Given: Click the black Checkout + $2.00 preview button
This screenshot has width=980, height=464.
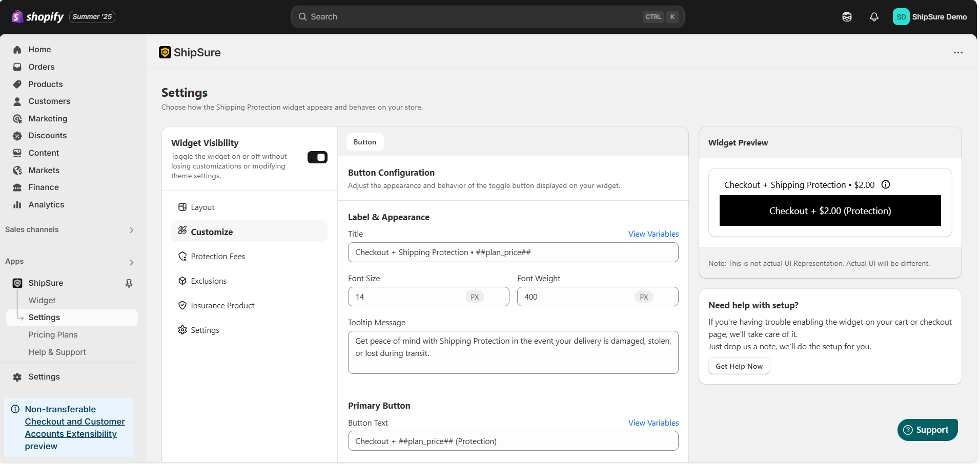Looking at the screenshot, I should click(830, 210).
